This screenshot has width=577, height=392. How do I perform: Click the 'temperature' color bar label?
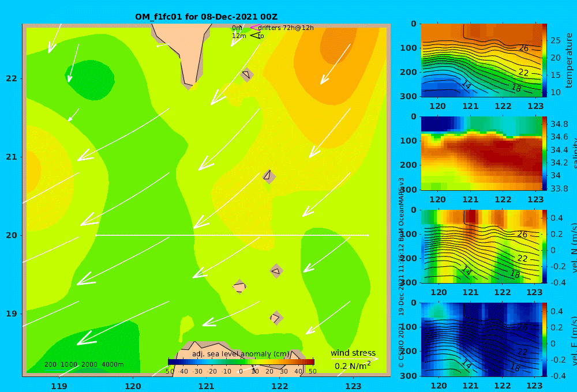pyautogui.click(x=569, y=61)
